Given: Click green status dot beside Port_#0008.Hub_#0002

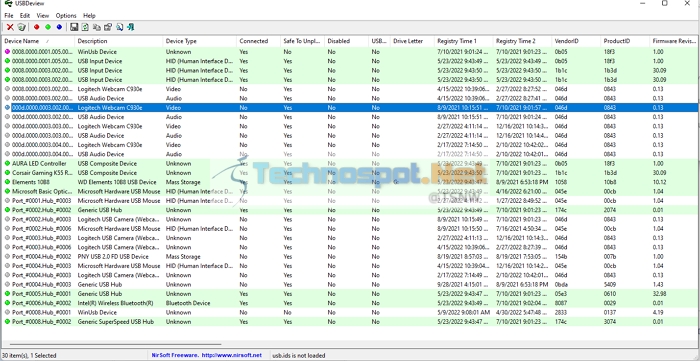Looking at the screenshot, I should point(7,322).
